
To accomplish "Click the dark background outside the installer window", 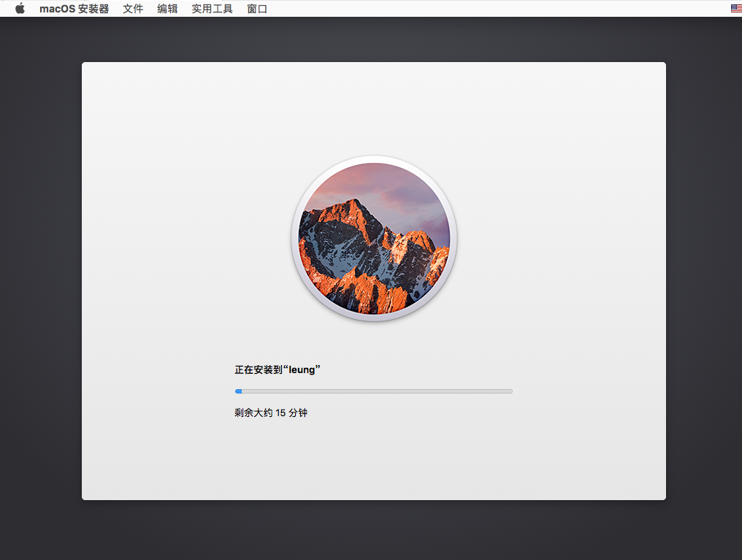I will pyautogui.click(x=41, y=284).
